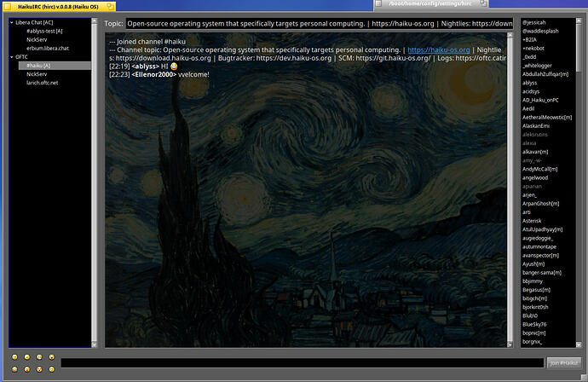The image size is (588, 382).
Task: Select user autumnontape
Action: 539,247
